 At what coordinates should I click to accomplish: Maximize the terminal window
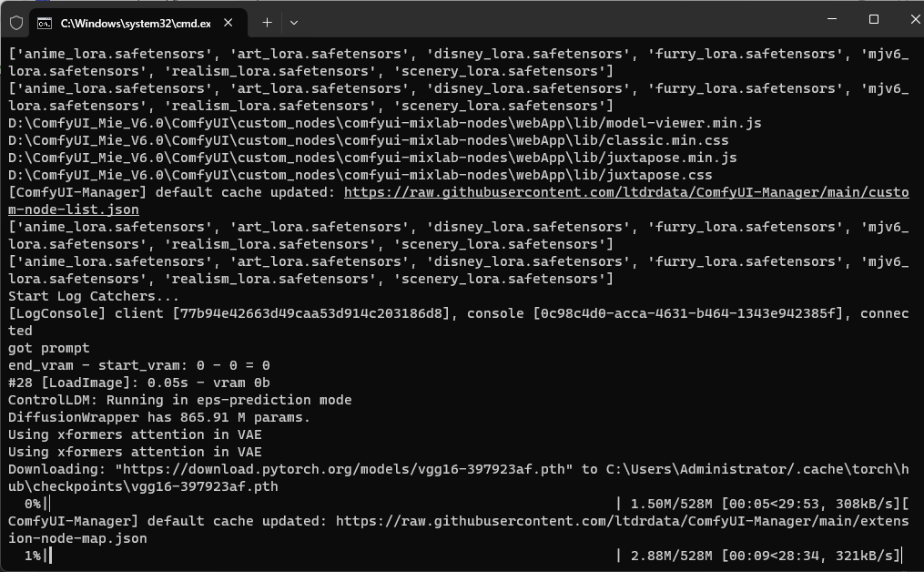pos(874,19)
